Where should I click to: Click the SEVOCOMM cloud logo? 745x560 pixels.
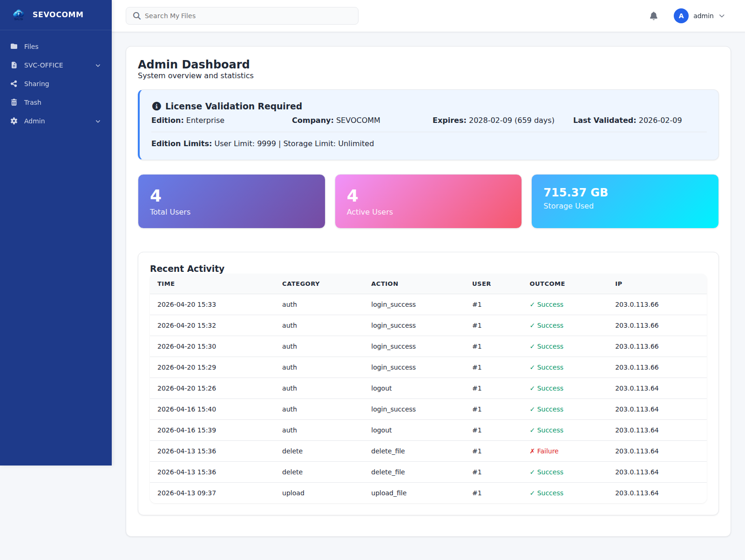[x=19, y=14]
